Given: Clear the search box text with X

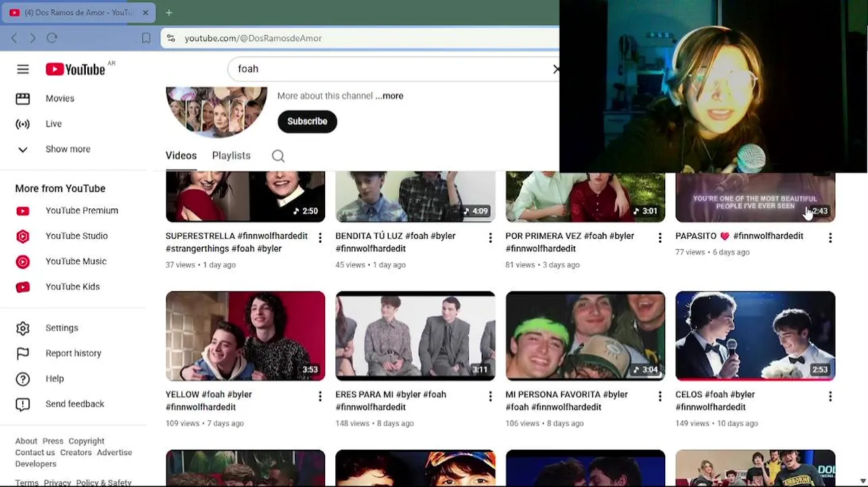Looking at the screenshot, I should click(x=556, y=69).
